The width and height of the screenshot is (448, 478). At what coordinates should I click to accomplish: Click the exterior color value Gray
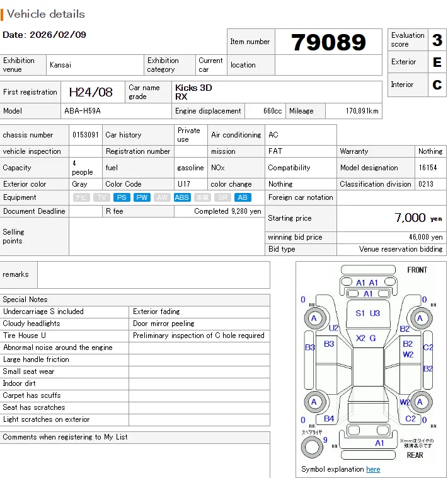pyautogui.click(x=79, y=184)
